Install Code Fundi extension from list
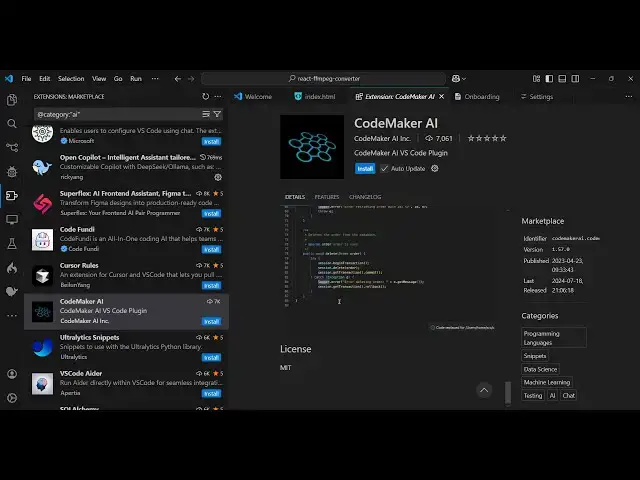The height and width of the screenshot is (480, 640). click(x=211, y=249)
